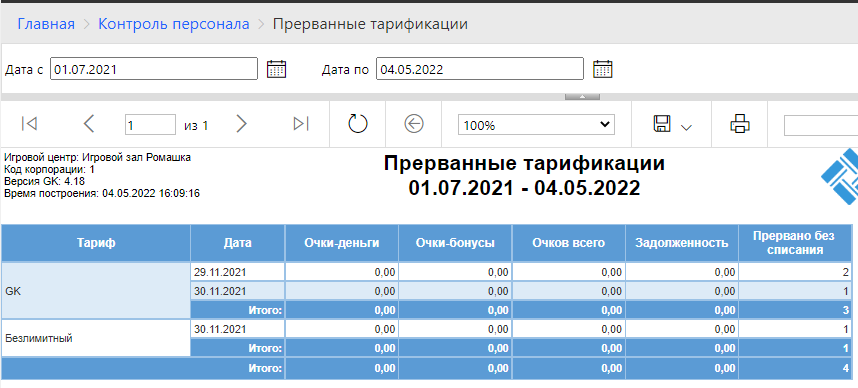Print the report
The height and width of the screenshot is (388, 858).
pyautogui.click(x=739, y=124)
